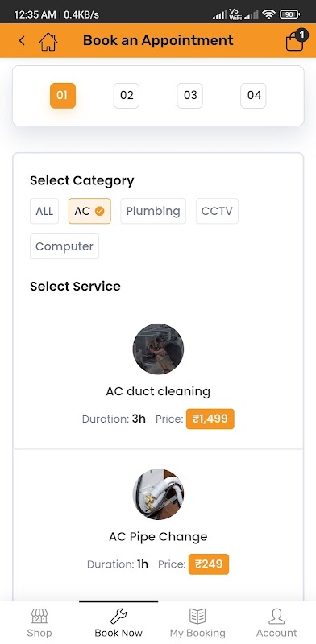
Task: Open My Booking book icon
Action: 197,616
